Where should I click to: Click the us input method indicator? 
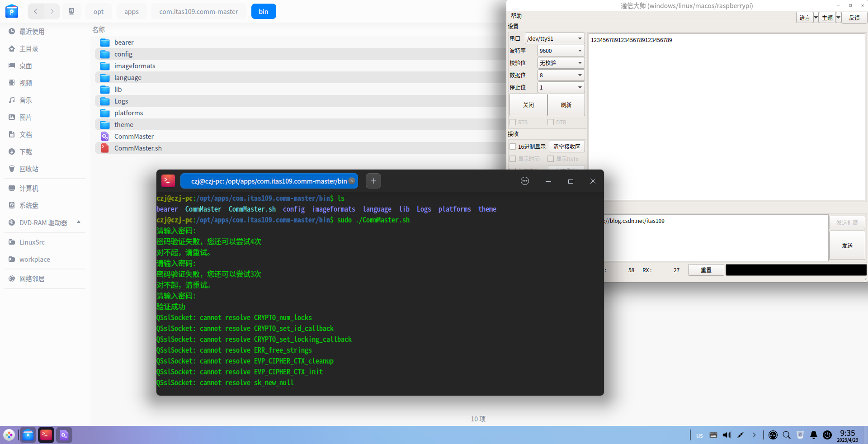[700, 435]
